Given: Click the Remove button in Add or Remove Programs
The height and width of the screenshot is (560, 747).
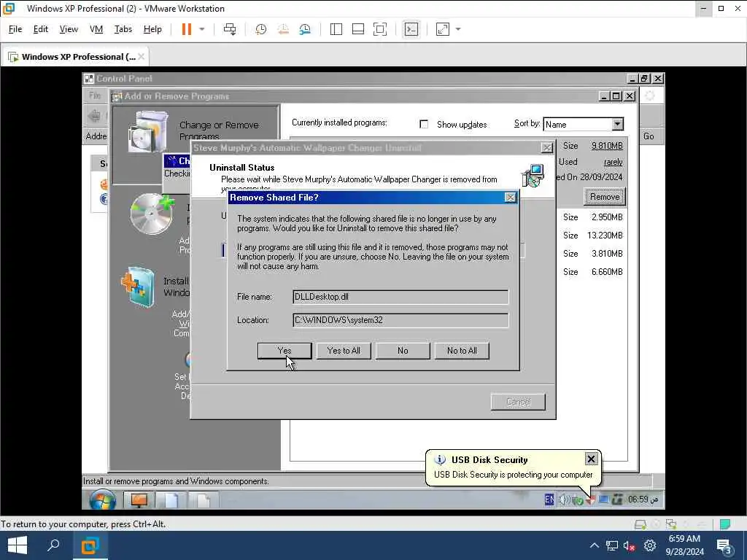Looking at the screenshot, I should tap(605, 197).
